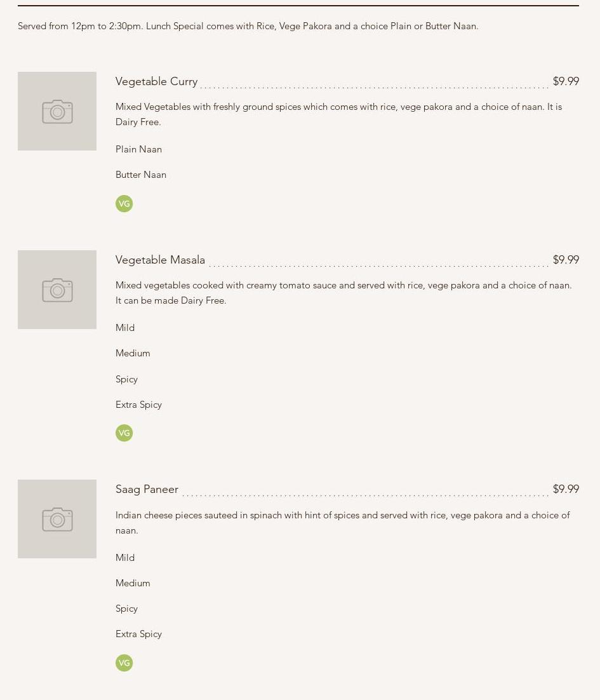The height and width of the screenshot is (700, 600).
Task: Click the Vegetable Masala placeholder photo
Action: tap(57, 290)
